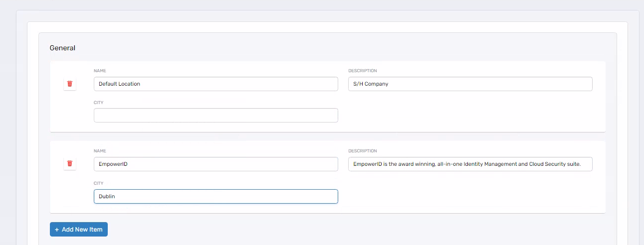The image size is (644, 245).
Task: Edit the Default Location name field
Action: pos(216,84)
